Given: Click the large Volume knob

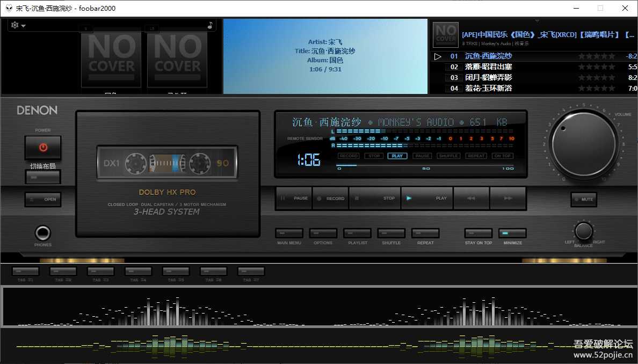Looking at the screenshot, I should coord(583,144).
